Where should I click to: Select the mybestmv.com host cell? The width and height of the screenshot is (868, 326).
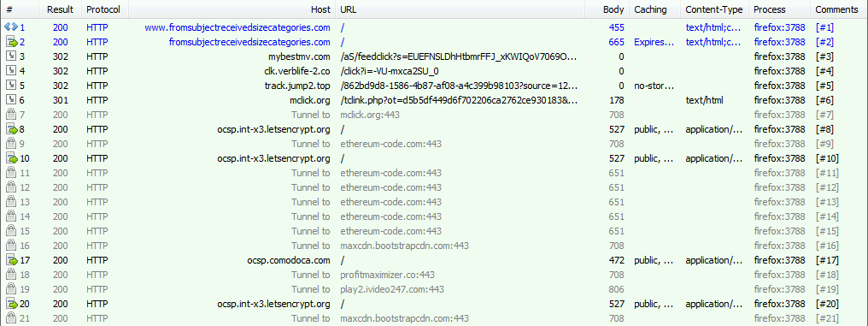[299, 56]
